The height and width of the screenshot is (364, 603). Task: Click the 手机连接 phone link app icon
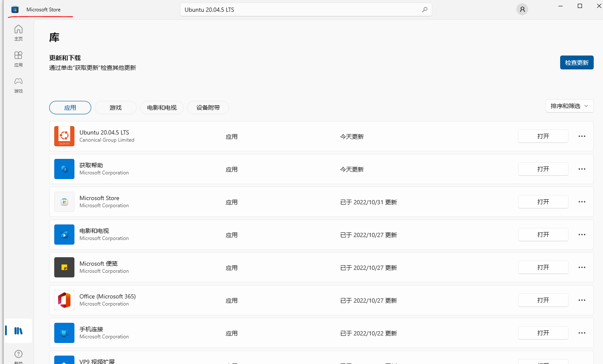[x=64, y=333]
